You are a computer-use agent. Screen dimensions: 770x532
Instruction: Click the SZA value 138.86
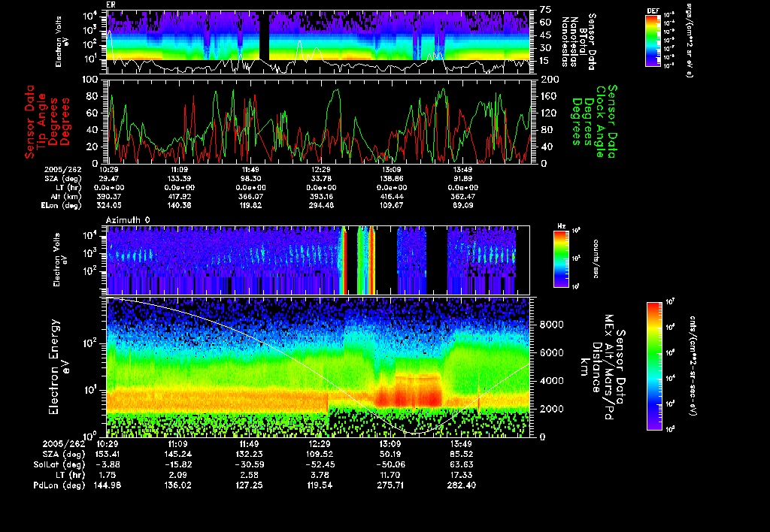pos(391,179)
